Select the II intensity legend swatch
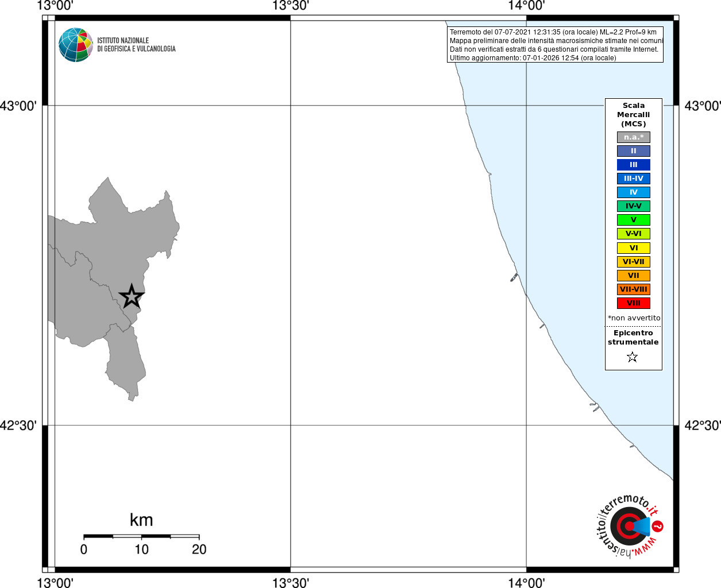The width and height of the screenshot is (721, 588). coord(634,151)
